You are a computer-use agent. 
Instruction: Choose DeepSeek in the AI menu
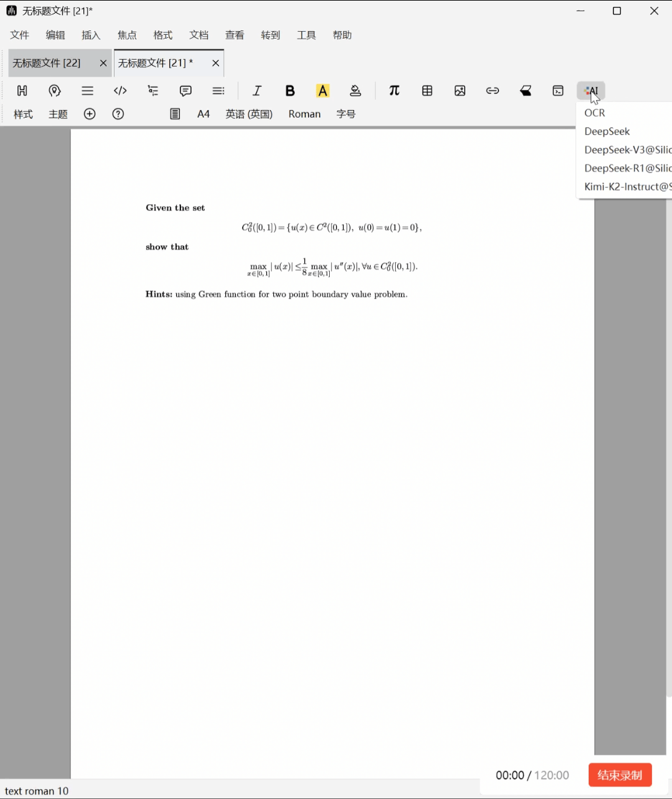coord(607,131)
